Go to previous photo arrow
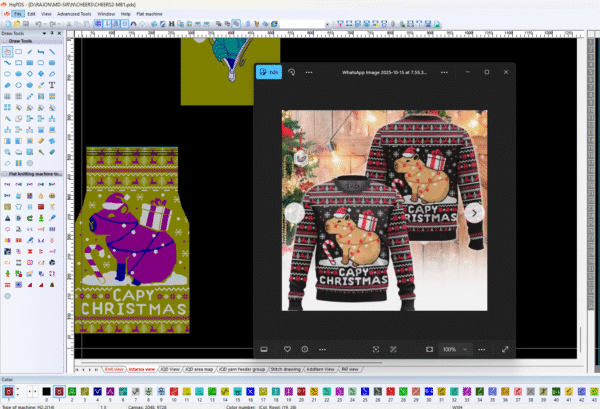Screen dimensions: 600x409 pyautogui.click(x=294, y=212)
